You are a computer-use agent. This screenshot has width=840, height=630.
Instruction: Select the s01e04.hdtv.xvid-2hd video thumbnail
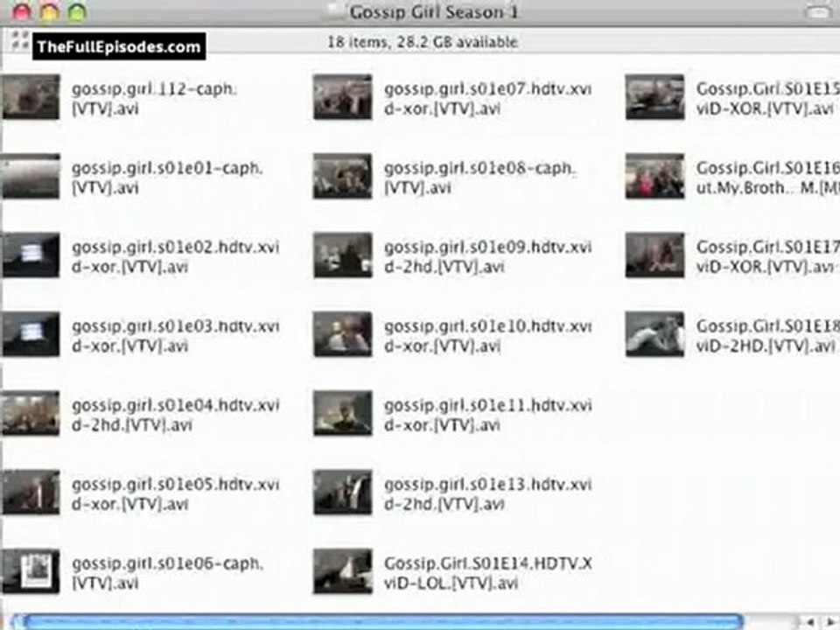coord(31,413)
